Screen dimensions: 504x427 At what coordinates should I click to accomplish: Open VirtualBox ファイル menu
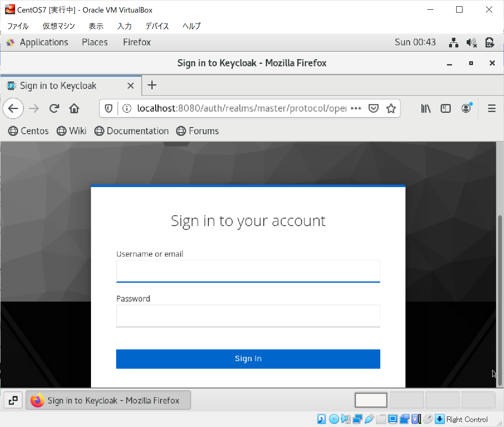18,26
